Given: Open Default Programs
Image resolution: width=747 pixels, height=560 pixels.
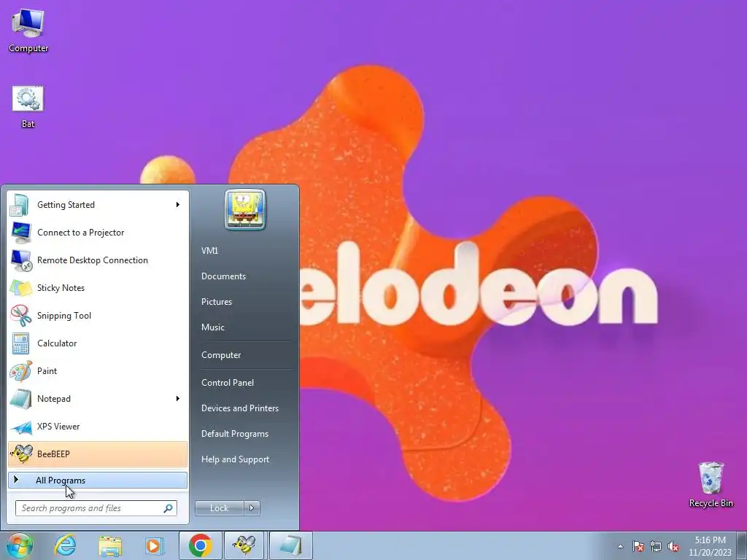Looking at the screenshot, I should pyautogui.click(x=235, y=434).
